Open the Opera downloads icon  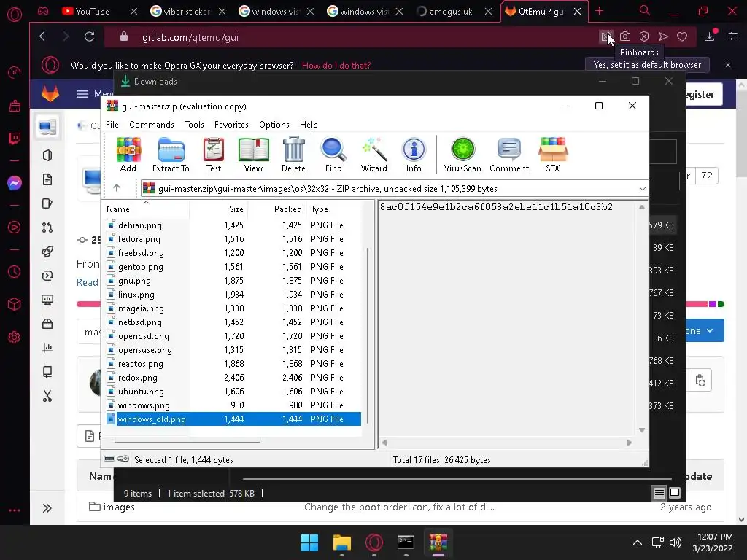(x=710, y=36)
